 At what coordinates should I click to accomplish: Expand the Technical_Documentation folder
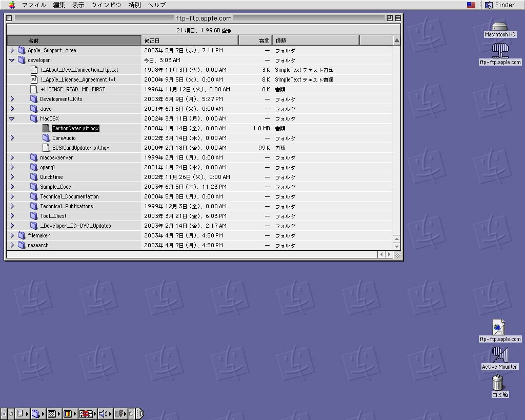(x=12, y=196)
